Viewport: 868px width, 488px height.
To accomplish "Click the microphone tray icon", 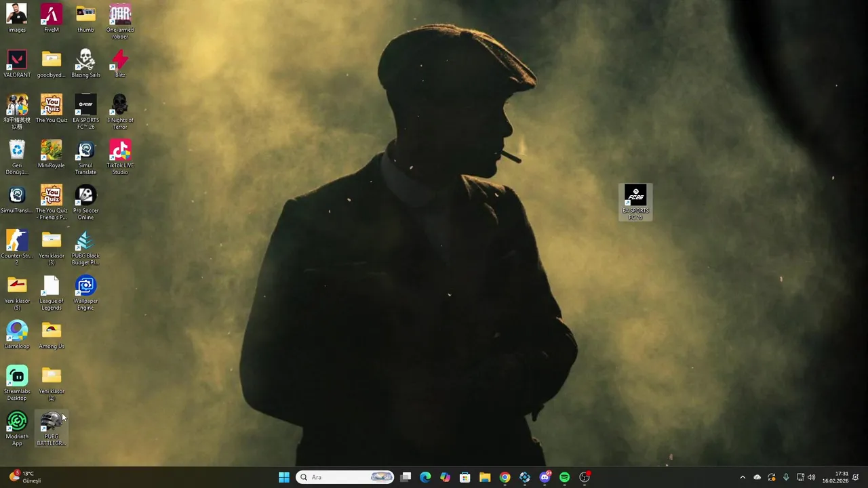I will 786,477.
